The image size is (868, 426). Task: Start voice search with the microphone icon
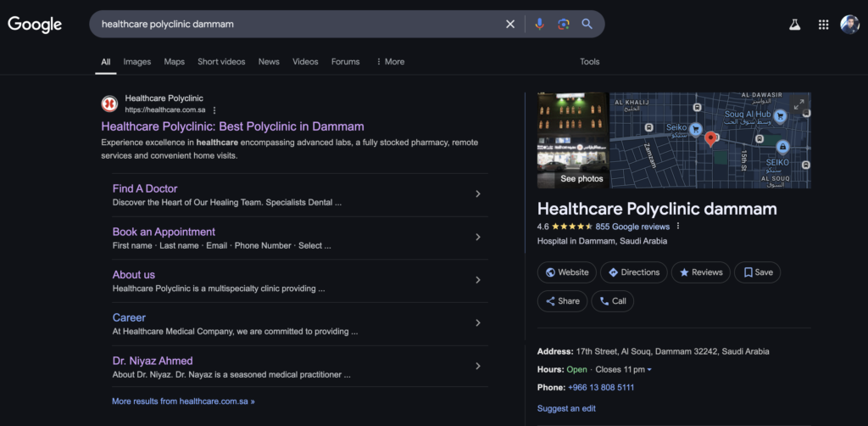(x=540, y=25)
